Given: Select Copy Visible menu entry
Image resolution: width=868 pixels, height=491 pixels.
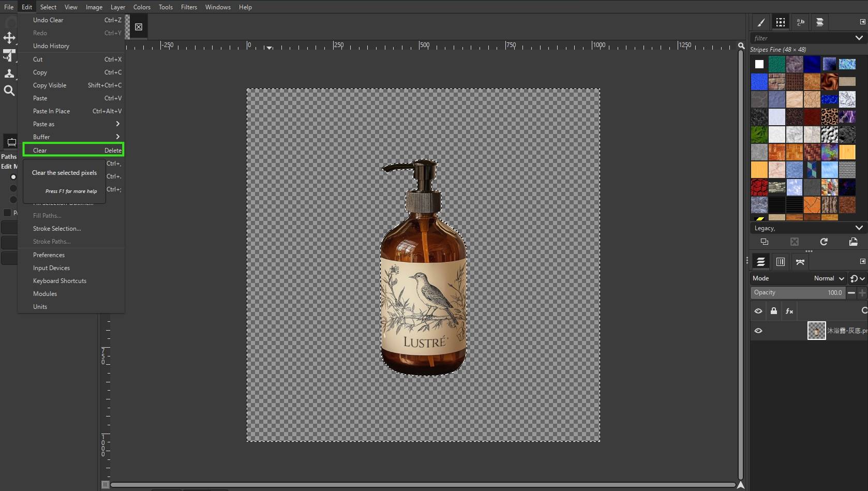Looking at the screenshot, I should (x=71, y=85).
